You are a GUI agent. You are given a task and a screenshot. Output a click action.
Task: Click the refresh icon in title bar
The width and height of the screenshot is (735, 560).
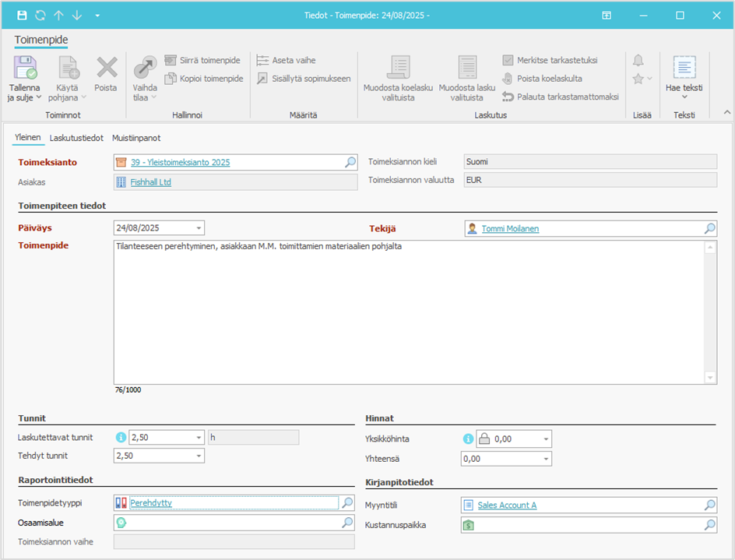tap(40, 16)
